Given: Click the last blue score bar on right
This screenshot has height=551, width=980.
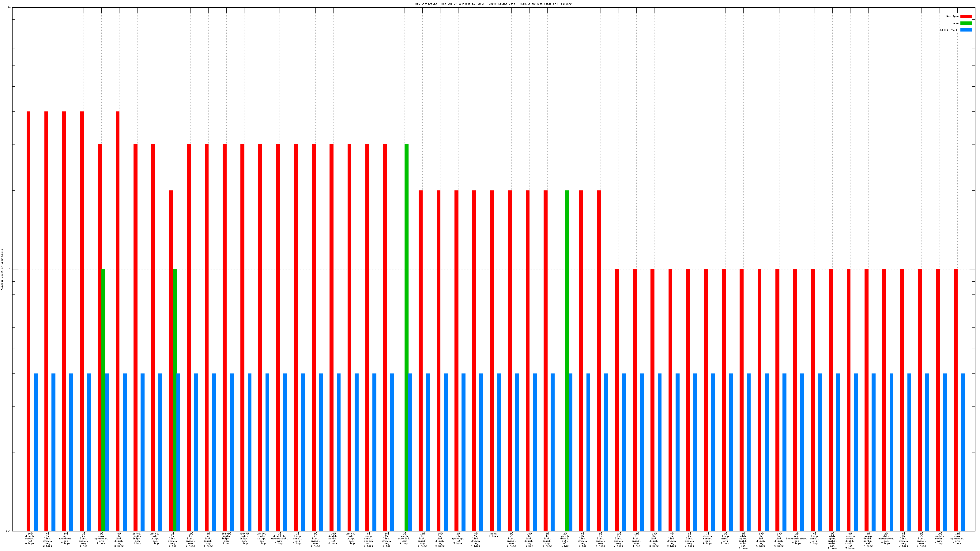Looking at the screenshot, I should point(963,452).
